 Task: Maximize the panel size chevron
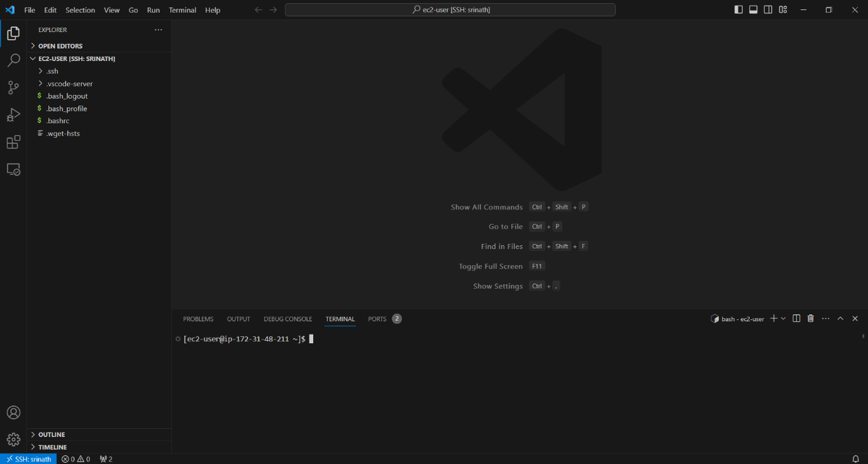(x=840, y=319)
